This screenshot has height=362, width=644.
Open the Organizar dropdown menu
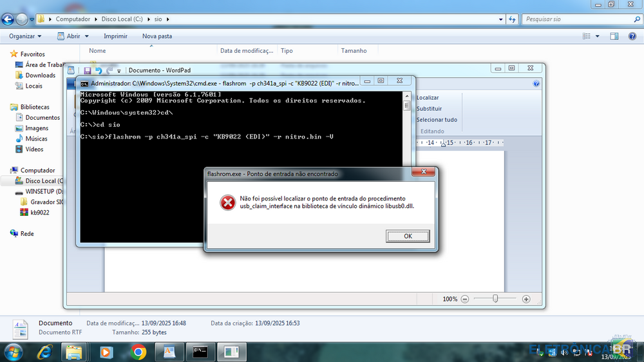(25, 36)
